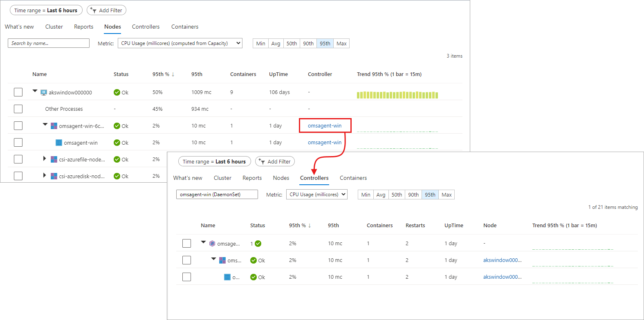
Task: Open the Metric dropdown in the Nodes panel
Action: (x=180, y=43)
